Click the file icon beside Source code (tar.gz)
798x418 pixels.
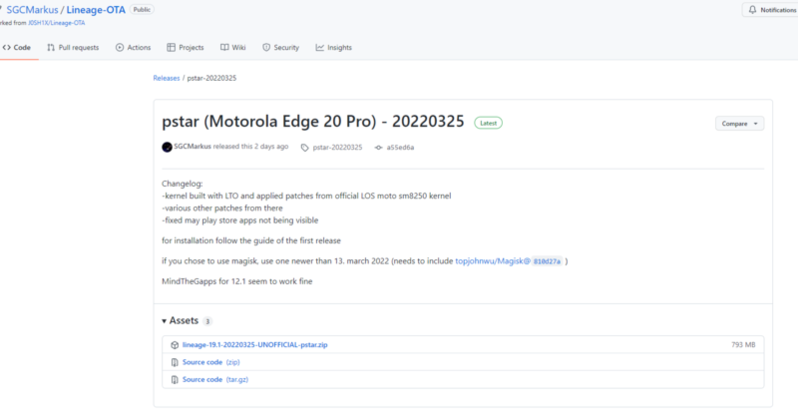[x=174, y=380]
